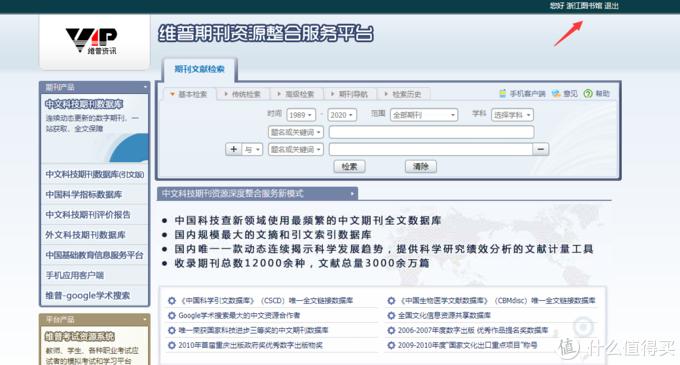Click text 全国文化信息资源共享数据库
The height and width of the screenshot is (365, 680).
click(x=445, y=316)
